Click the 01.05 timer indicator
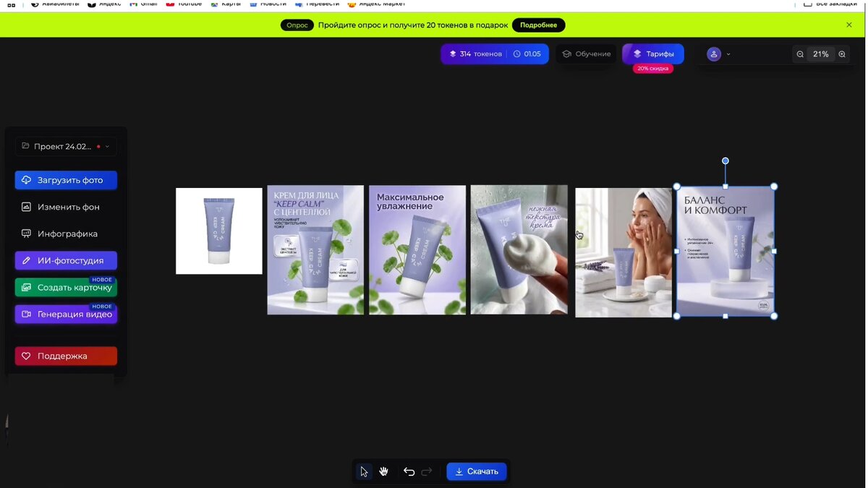 [527, 54]
